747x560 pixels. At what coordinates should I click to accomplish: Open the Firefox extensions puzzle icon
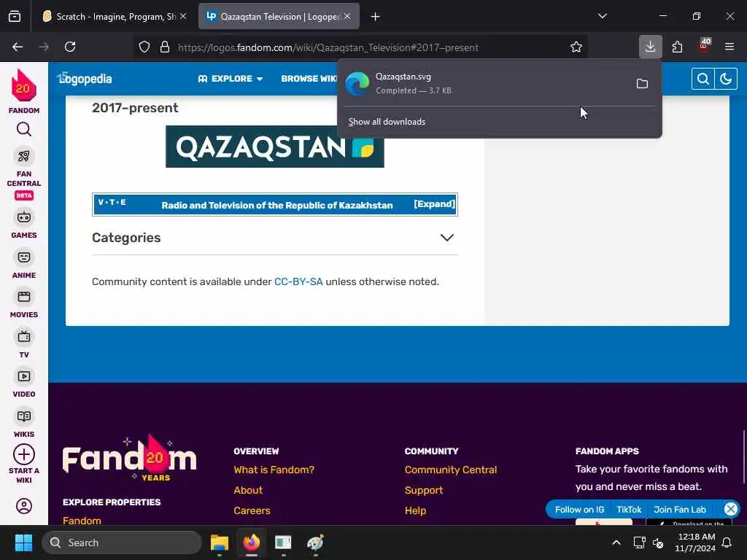(677, 47)
